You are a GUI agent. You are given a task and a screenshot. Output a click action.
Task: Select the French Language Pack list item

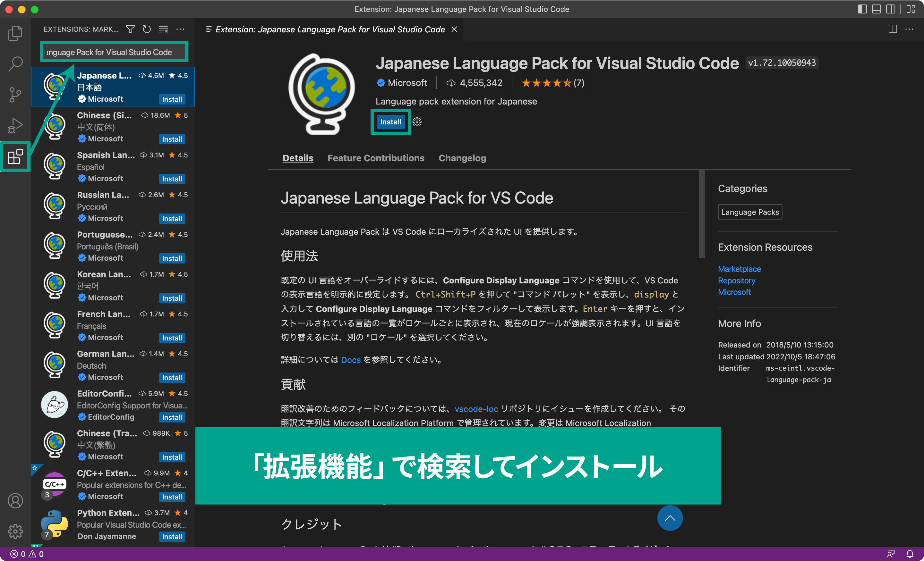click(113, 325)
